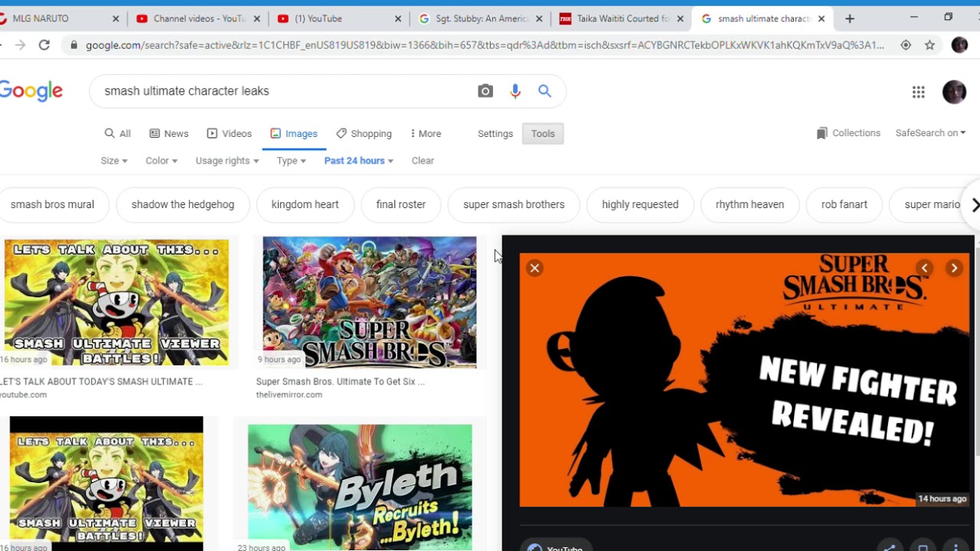Bookmark this page with the star icon
This screenshot has height=551, width=980.
[929, 45]
